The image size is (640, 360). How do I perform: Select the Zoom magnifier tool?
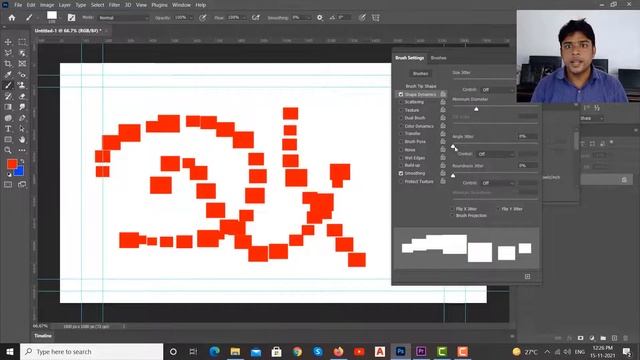point(8,150)
